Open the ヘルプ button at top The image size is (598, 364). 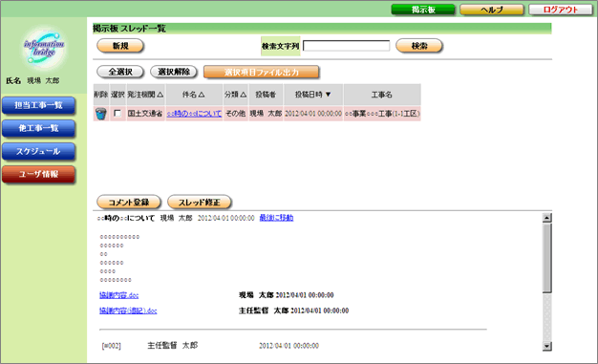click(492, 10)
